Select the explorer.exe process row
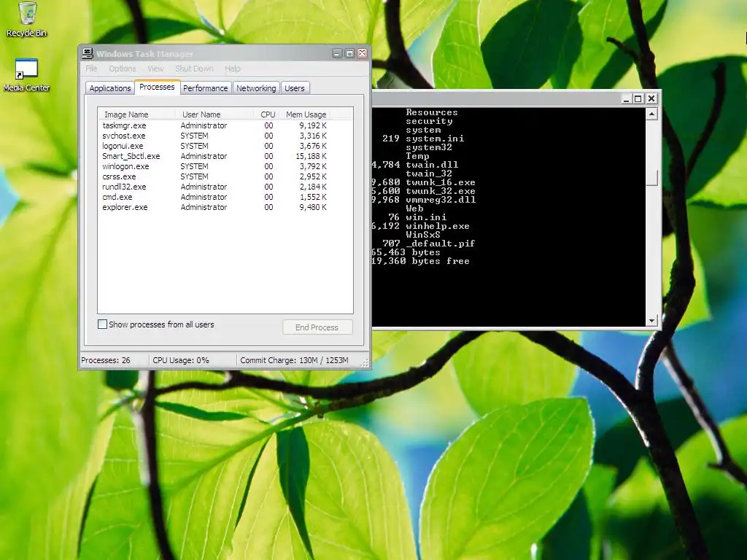Screen dimensions: 747x560 click(x=214, y=208)
